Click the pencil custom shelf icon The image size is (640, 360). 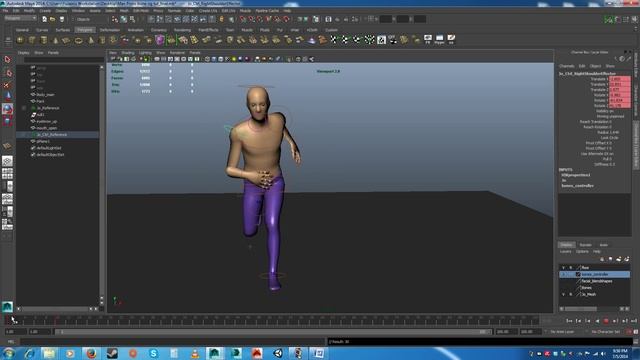click(451, 40)
